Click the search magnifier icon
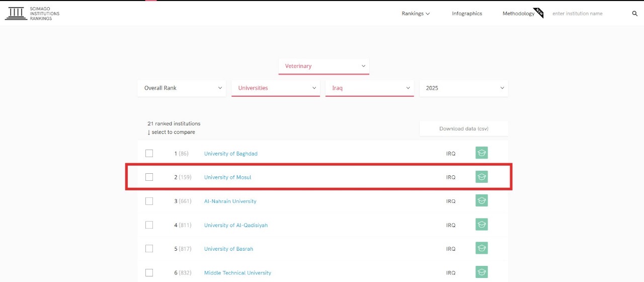Viewport: 644px width, 282px height. click(x=634, y=14)
